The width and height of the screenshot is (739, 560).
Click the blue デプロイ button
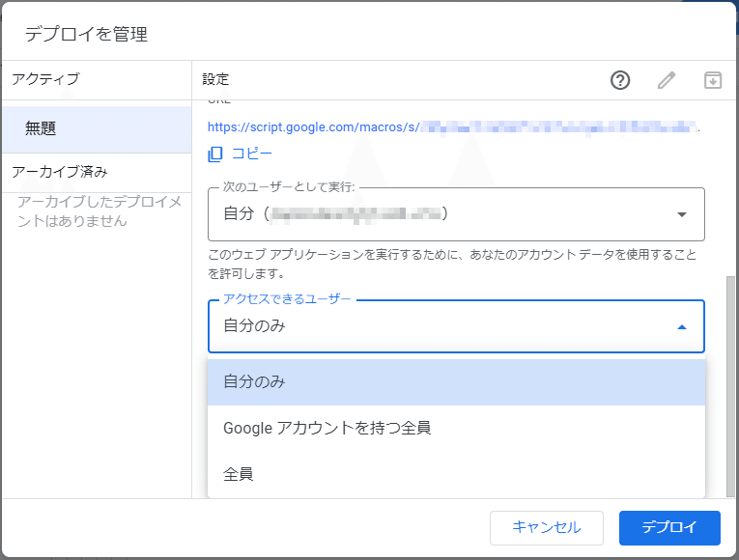click(x=669, y=527)
